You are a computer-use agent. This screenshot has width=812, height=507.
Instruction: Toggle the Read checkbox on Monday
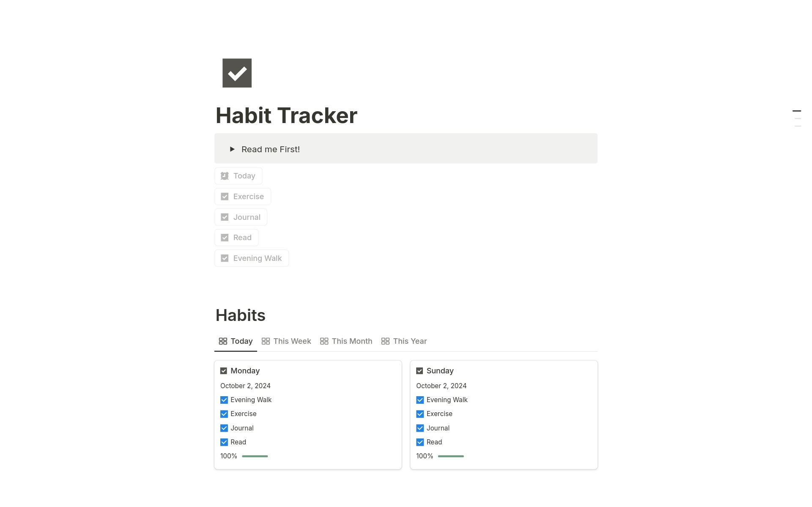click(x=224, y=441)
